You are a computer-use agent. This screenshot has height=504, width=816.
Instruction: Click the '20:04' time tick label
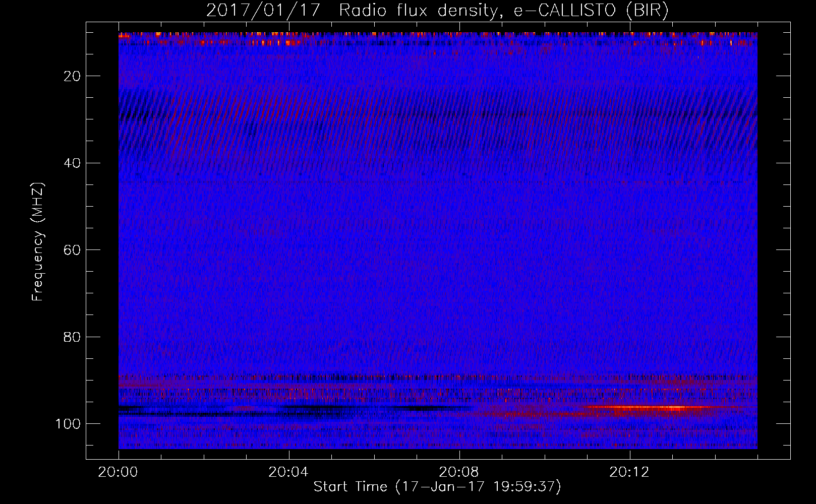[288, 472]
